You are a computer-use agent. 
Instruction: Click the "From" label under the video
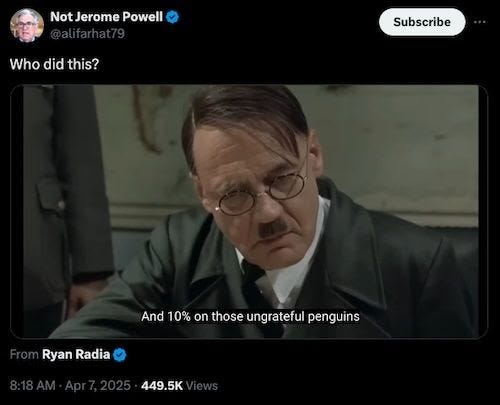pyautogui.click(x=24, y=354)
